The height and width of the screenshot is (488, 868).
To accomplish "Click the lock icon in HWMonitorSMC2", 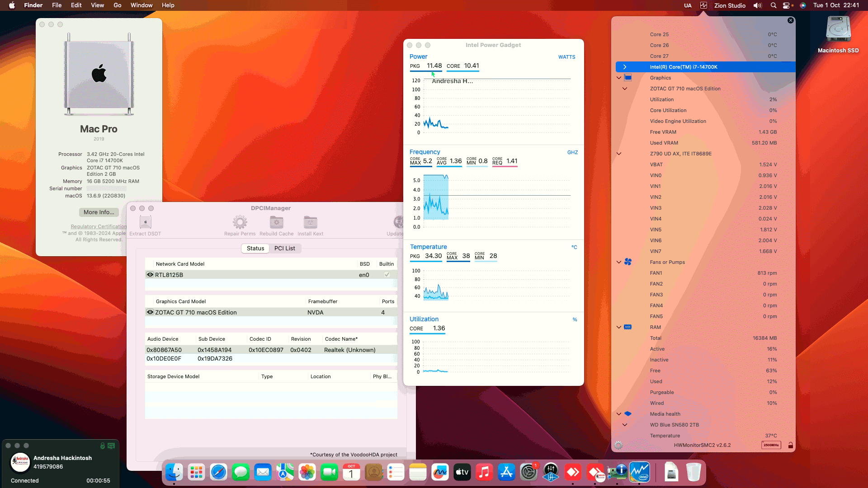I will coord(790,445).
